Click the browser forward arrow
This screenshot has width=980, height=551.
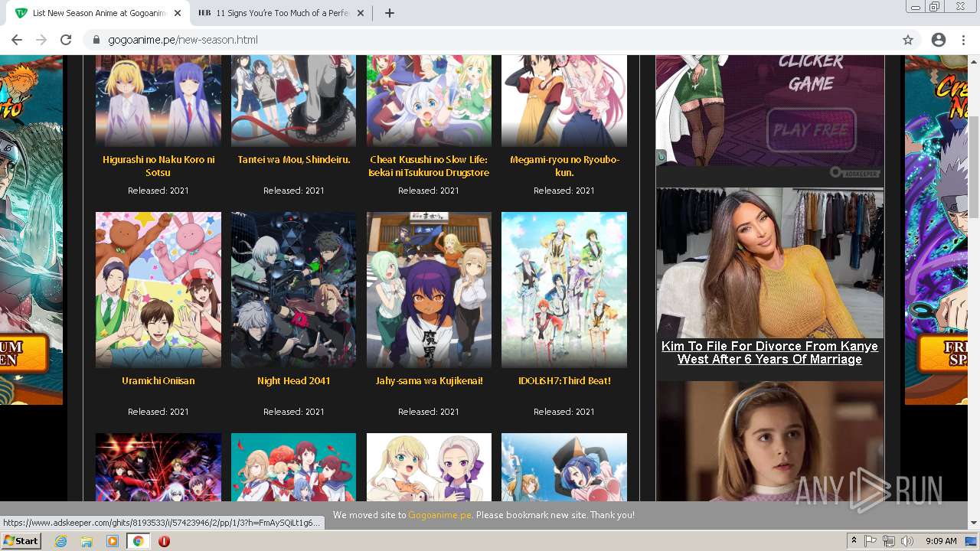41,40
